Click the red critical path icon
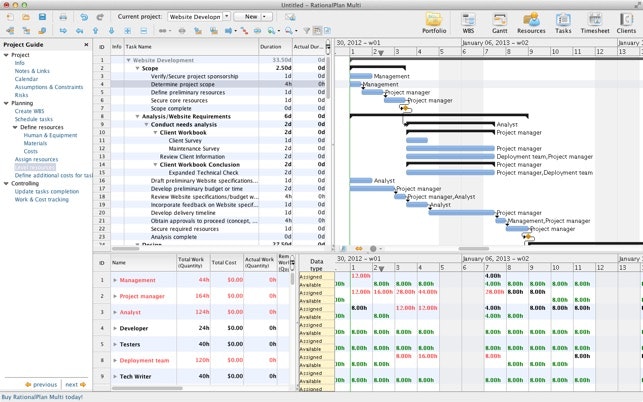This screenshot has height=402, width=643. pos(244,31)
